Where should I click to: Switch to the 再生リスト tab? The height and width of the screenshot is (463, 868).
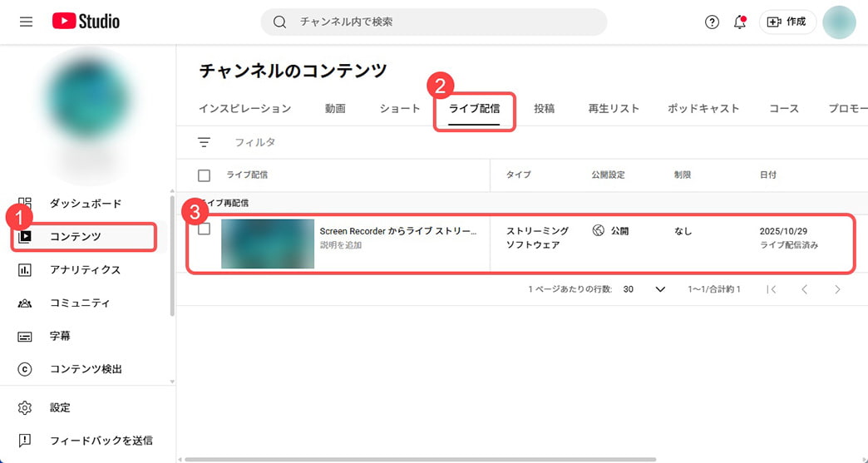[614, 108]
